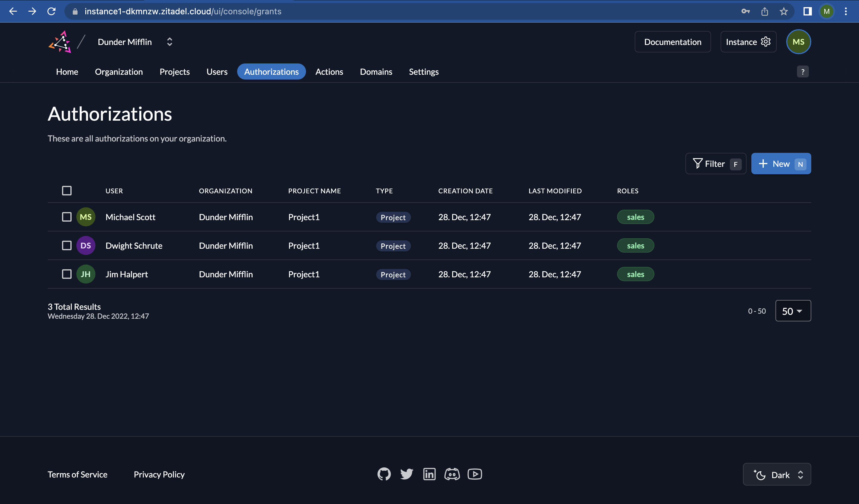This screenshot has height=504, width=859.
Task: Switch to the Projects tab
Action: 174,72
